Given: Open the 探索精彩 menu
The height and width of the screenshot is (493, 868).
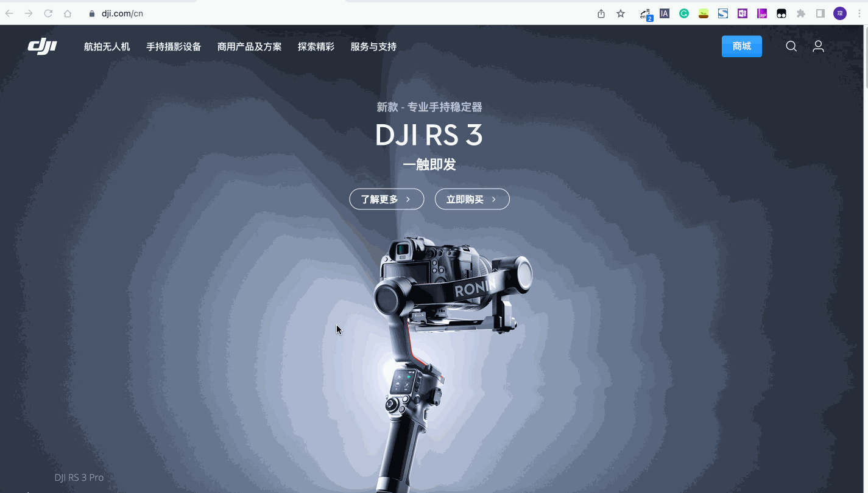Looking at the screenshot, I should tap(316, 47).
